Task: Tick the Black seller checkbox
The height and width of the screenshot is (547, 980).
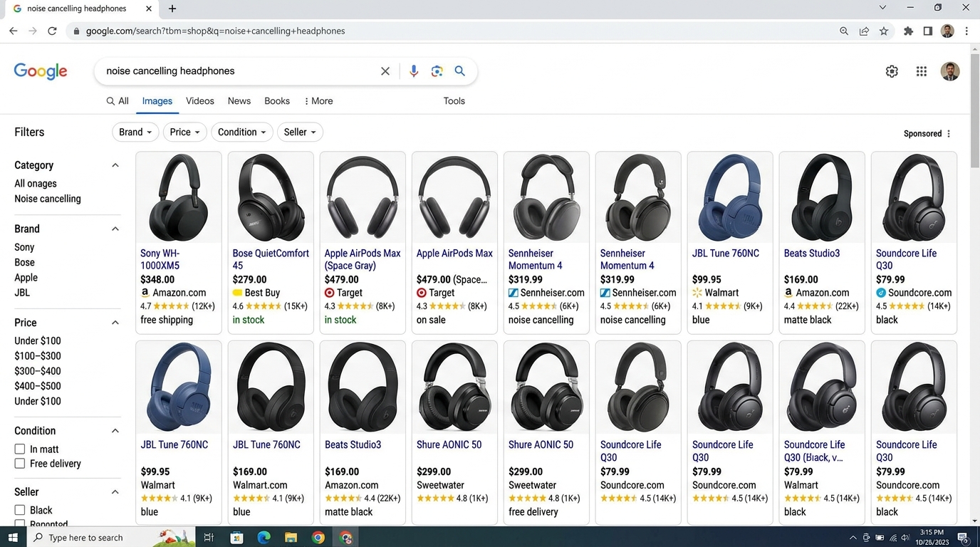Action: coord(20,510)
